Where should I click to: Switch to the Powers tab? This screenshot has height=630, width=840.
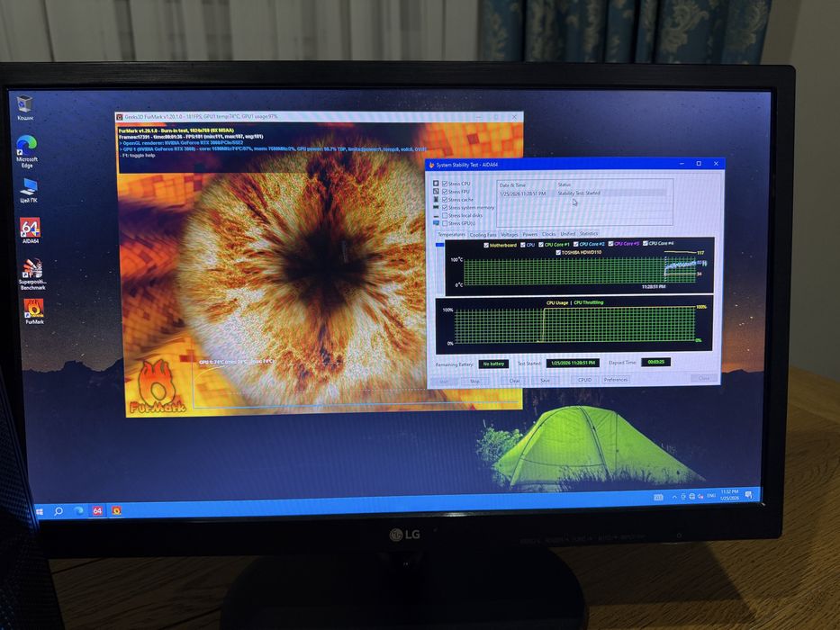tap(529, 234)
